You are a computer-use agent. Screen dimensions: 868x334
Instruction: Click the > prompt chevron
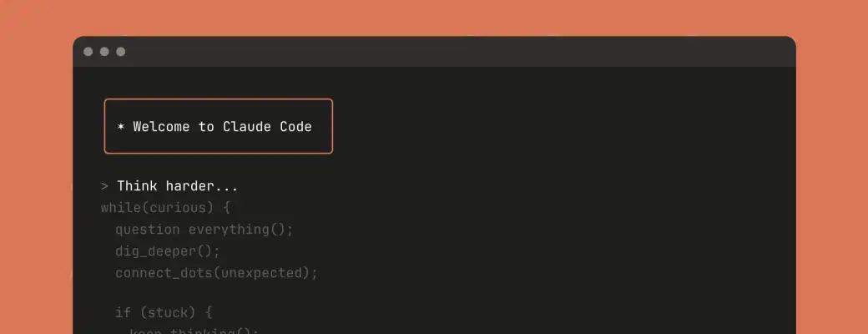[105, 186]
